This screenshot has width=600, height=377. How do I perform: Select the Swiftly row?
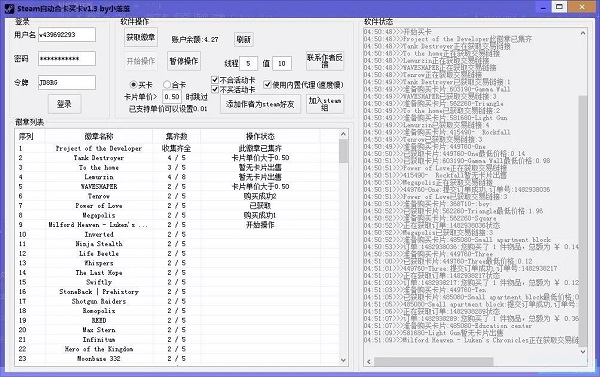pyautogui.click(x=177, y=282)
